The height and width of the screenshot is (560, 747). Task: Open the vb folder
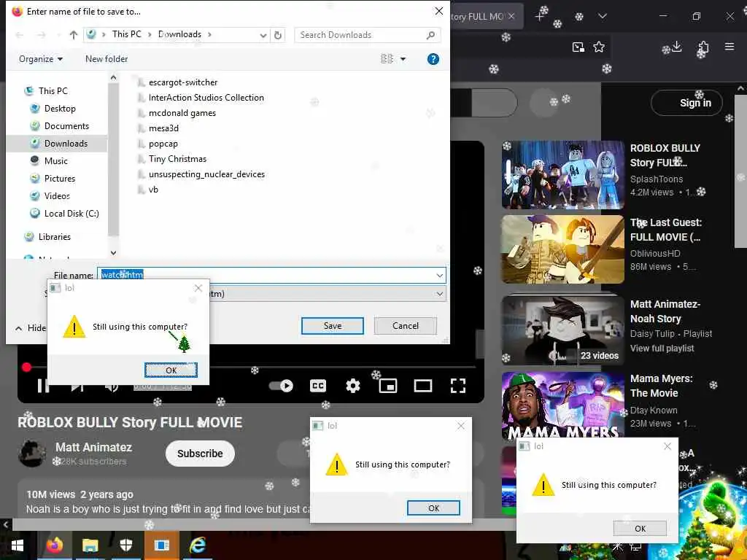153,190
